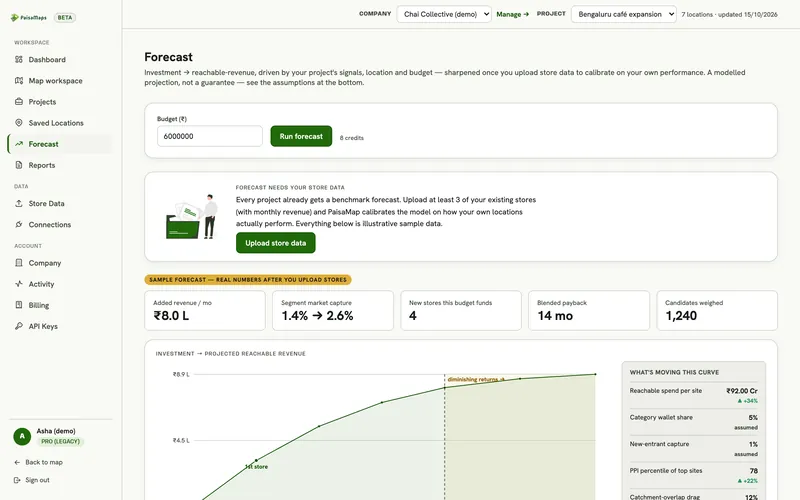Open the Store Data upload icon
This screenshot has width=800, height=500.
[19, 204]
